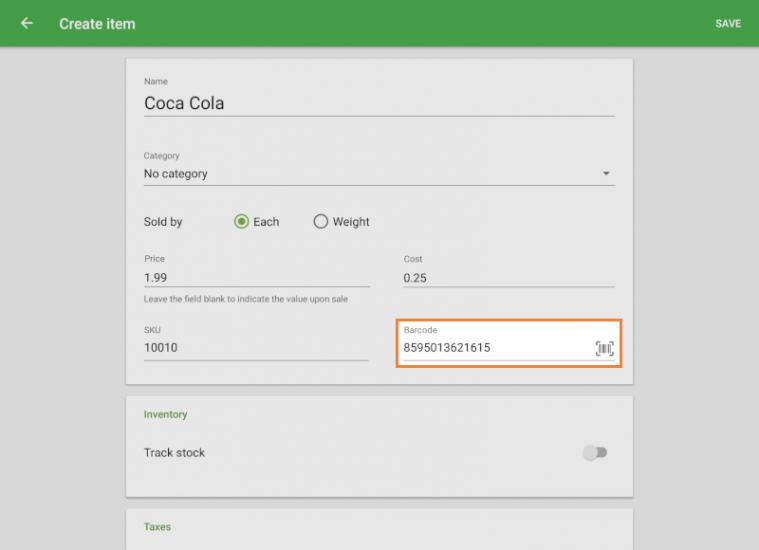The image size is (759, 550).
Task: Go back using the arrow icon
Action: pos(27,23)
